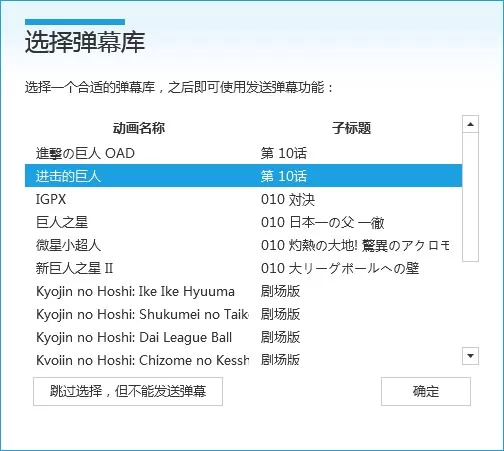Click subtitle 010 日本一の父 一徹
Image resolution: width=504 pixels, height=451 pixels.
point(323,222)
